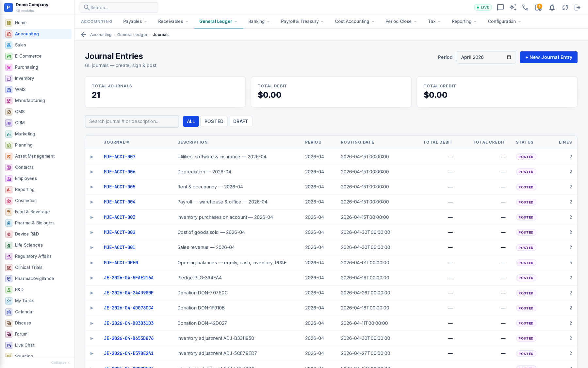The width and height of the screenshot is (588, 368).
Task: Open the Configuration menu
Action: 504,22
